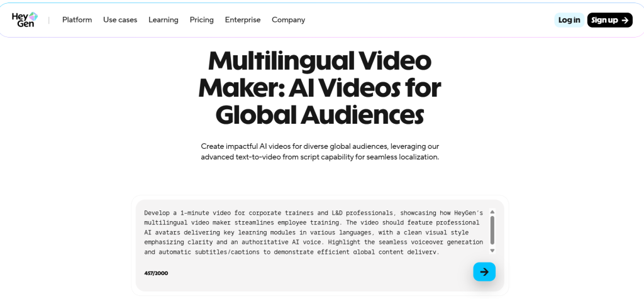Click the arrow icon inside Sign up
This screenshot has width=644, height=299.
coord(625,20)
